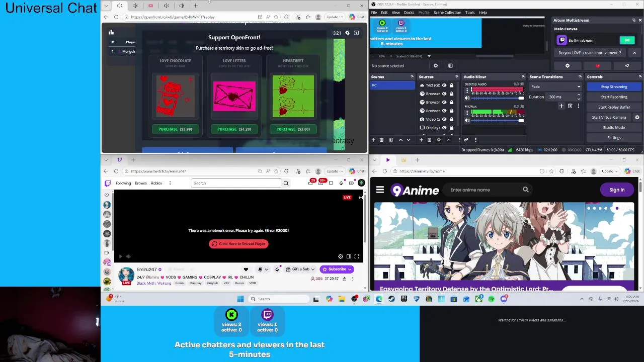Click the 9Anime search magnifier icon
This screenshot has width=644, height=362.
pyautogui.click(x=525, y=190)
